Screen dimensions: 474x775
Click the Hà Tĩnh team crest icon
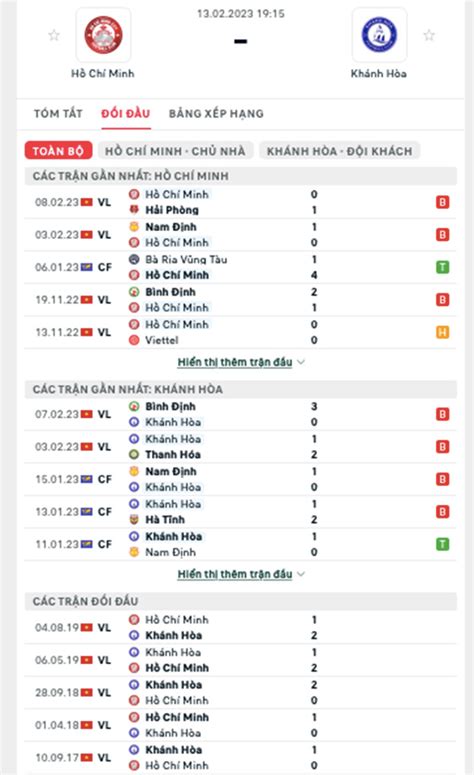click(134, 519)
